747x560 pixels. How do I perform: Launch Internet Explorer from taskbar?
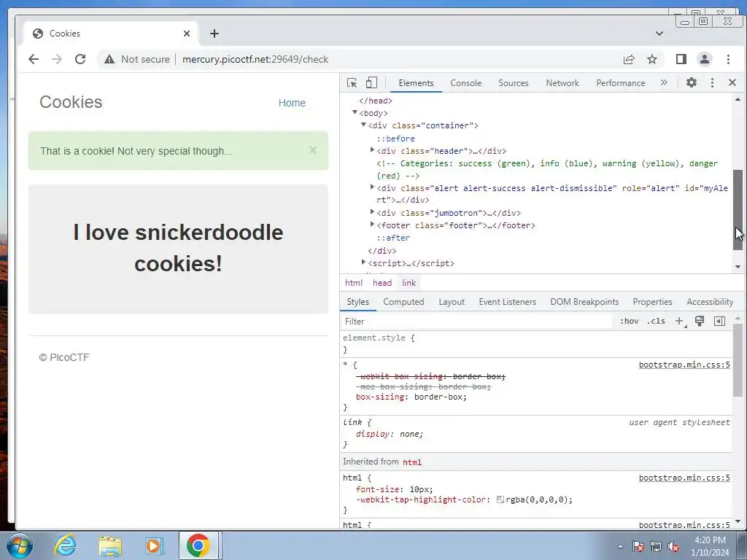tap(65, 545)
